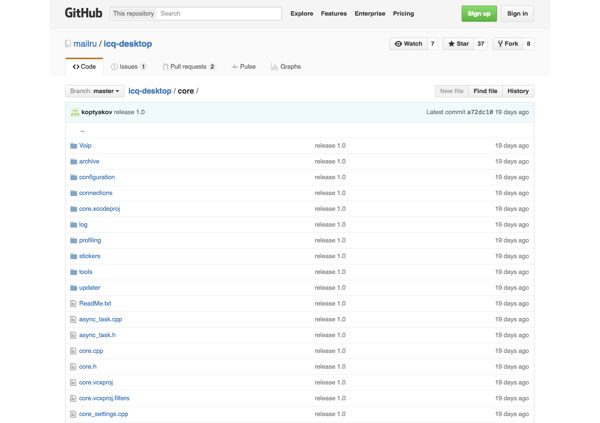The width and height of the screenshot is (600, 423).
Task: Open the core.xcodeproj folder link
Action: pyautogui.click(x=99, y=209)
